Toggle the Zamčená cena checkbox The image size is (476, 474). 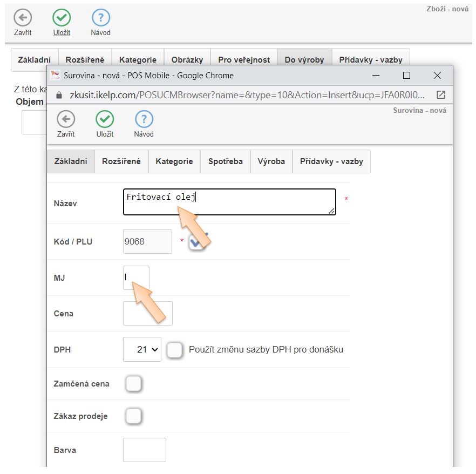pos(133,384)
